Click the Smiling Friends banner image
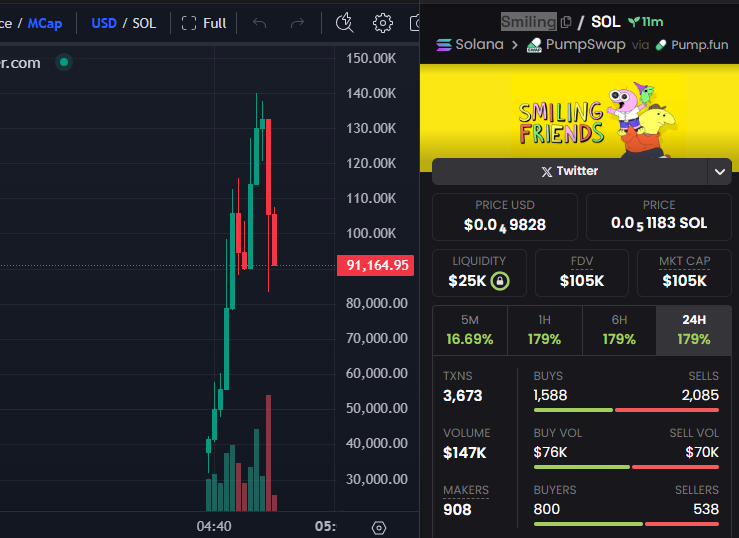 tap(579, 112)
